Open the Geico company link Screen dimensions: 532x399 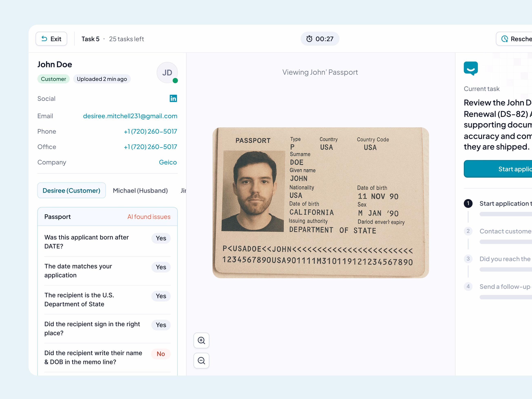click(168, 162)
